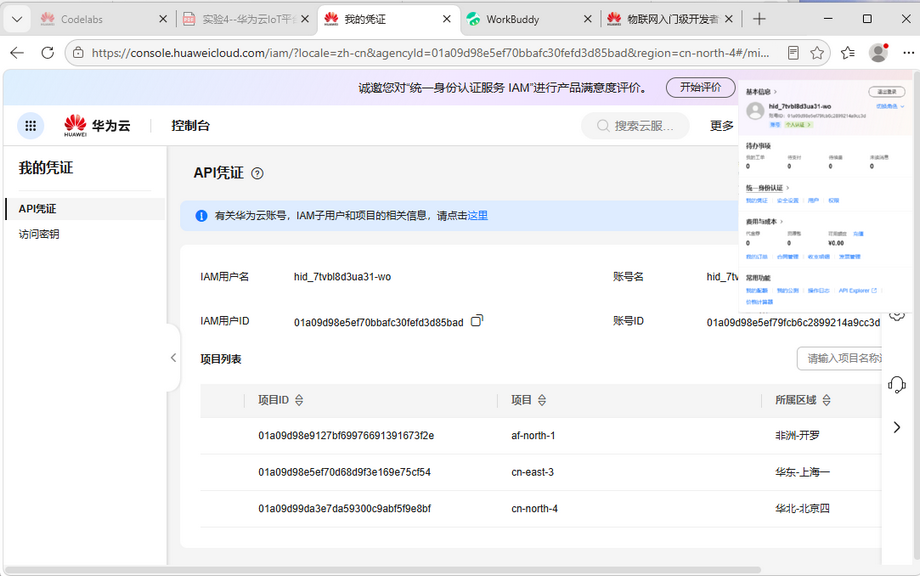The height and width of the screenshot is (576, 920).
Task: Reload the current page
Action: tap(48, 53)
